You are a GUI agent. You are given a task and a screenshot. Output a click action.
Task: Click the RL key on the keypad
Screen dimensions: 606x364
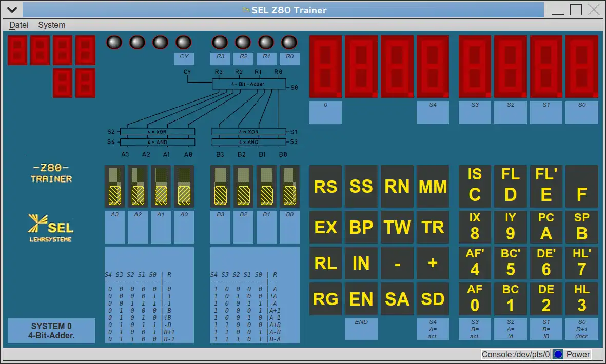click(x=325, y=263)
